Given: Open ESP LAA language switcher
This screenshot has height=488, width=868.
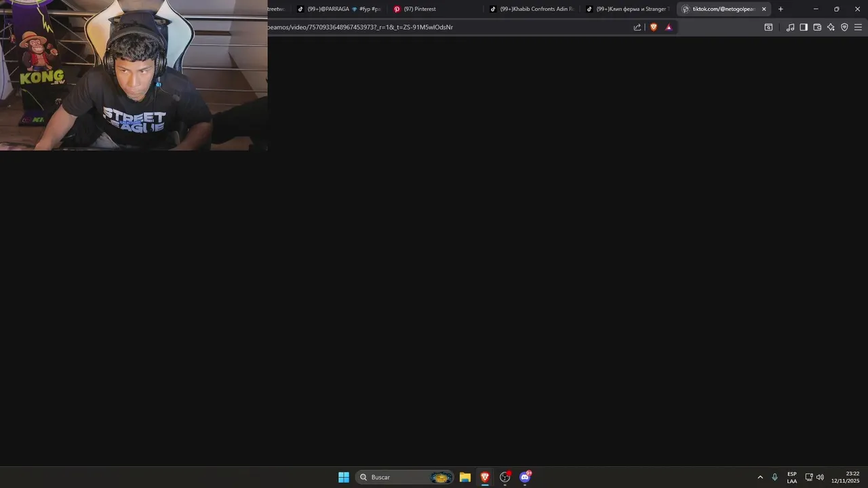Looking at the screenshot, I should [x=792, y=477].
